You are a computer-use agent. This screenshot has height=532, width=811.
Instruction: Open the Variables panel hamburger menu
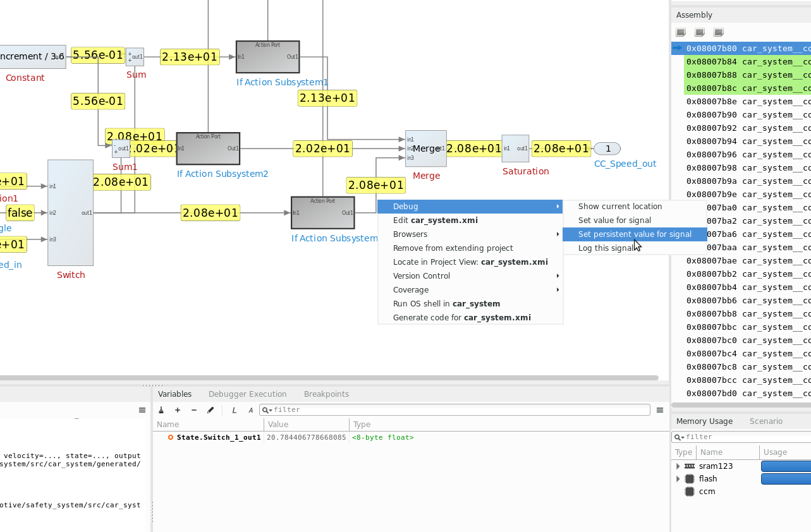[660, 410]
